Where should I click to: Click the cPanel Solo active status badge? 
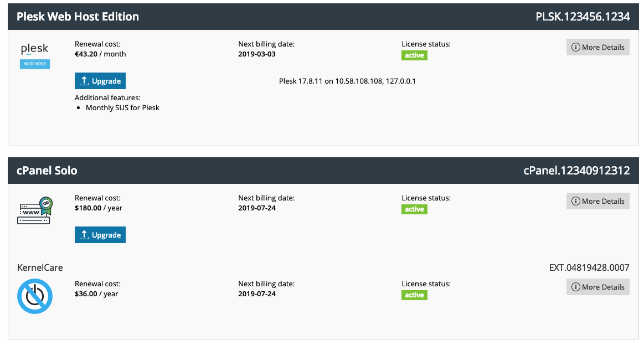[414, 209]
